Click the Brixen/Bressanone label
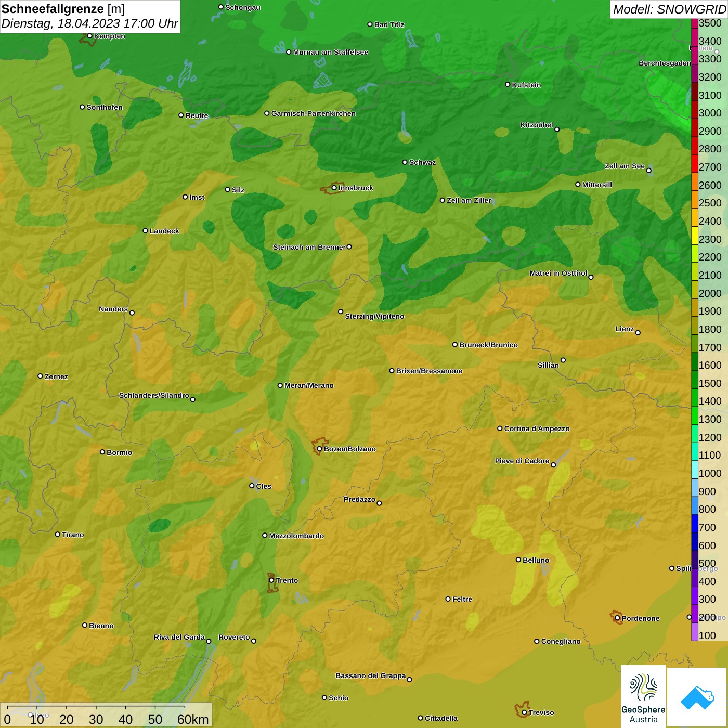This screenshot has height=728, width=728. [x=429, y=371]
